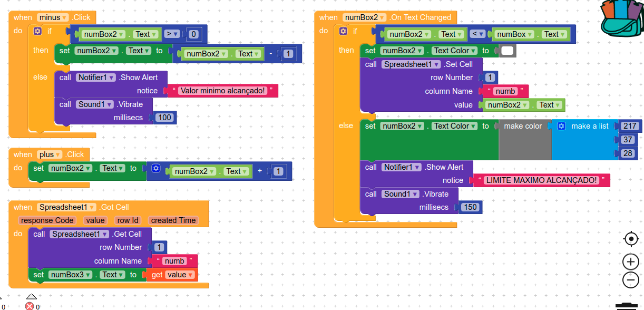This screenshot has width=644, height=310.
Task: Open gear on numBox2 Text Changed if block
Action: pos(344,31)
